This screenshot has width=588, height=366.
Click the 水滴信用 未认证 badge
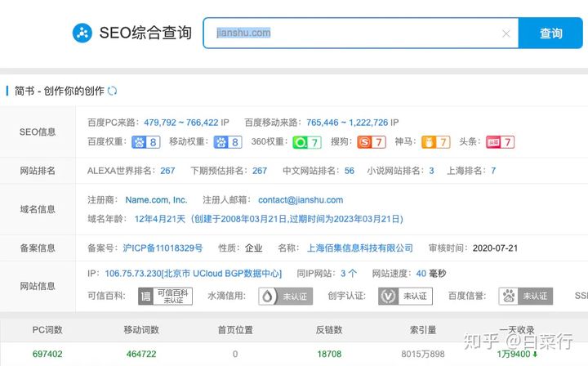285,297
